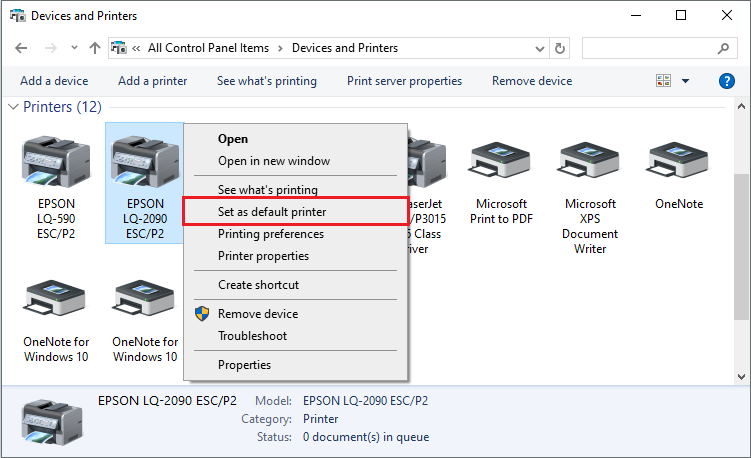Screen dimensions: 751x458
Task: Choose Set as default printer
Action: pyautogui.click(x=272, y=212)
